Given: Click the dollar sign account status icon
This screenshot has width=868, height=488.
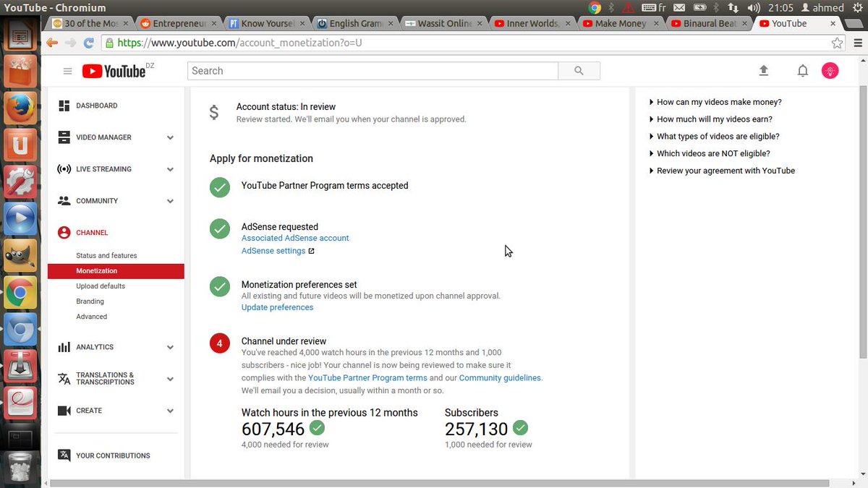Looking at the screenshot, I should [x=213, y=113].
